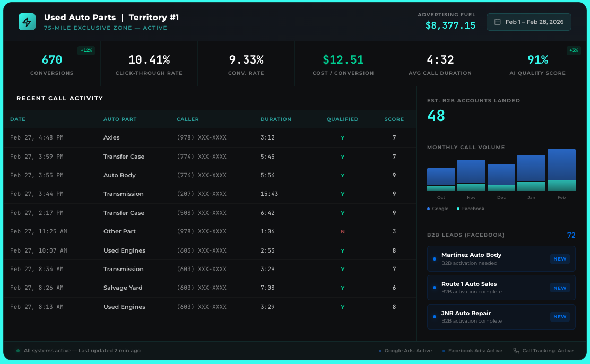Screen dimensions: 590x364
Task: Click the Facebook Ads status dot
Action: click(x=445, y=351)
